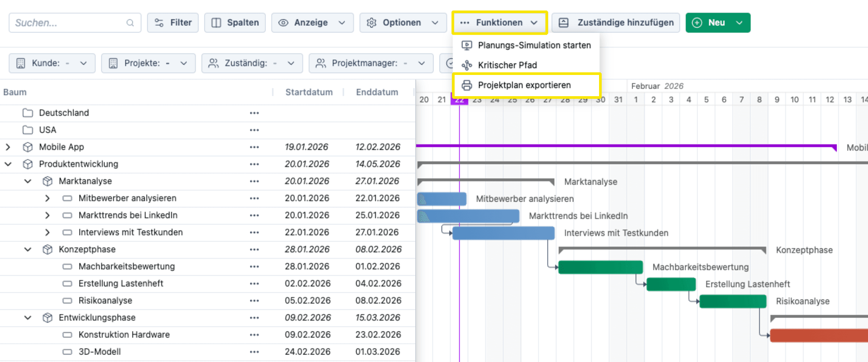Click the Spalten columns icon
Viewport: 868px width, 362px height.
point(216,23)
